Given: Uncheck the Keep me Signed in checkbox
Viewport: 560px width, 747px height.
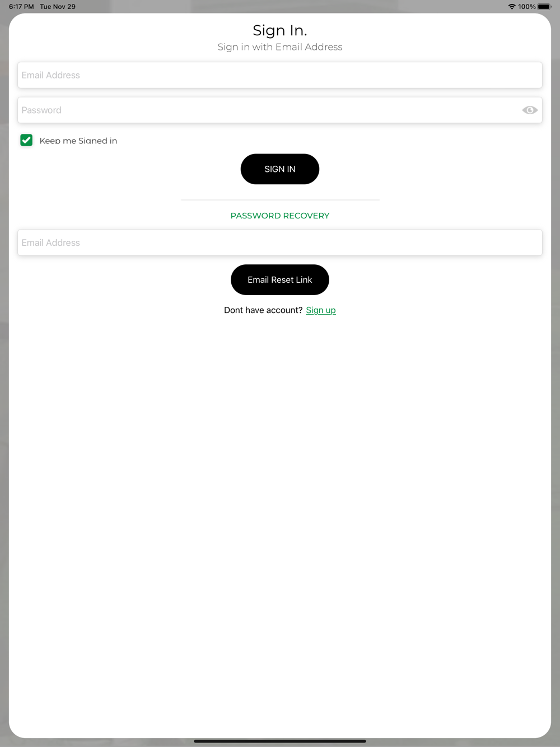Looking at the screenshot, I should [x=26, y=140].
